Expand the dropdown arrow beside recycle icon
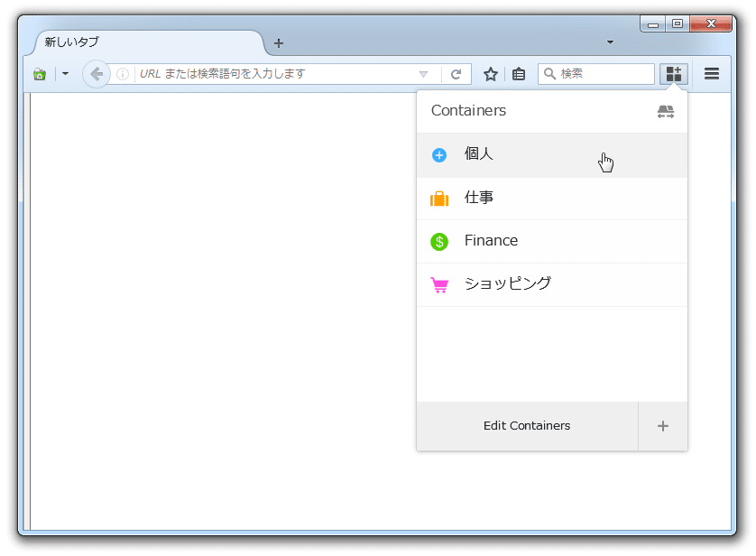The width and height of the screenshot is (756, 556). (x=65, y=74)
